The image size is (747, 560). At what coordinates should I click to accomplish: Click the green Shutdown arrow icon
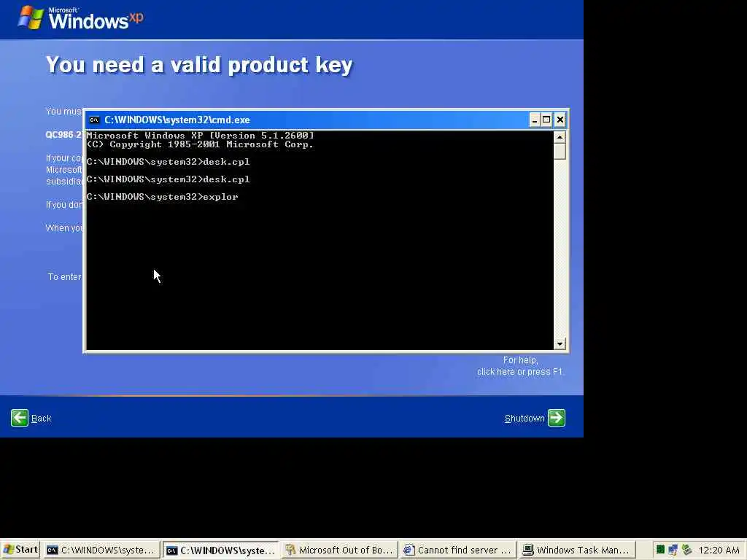coord(557,418)
